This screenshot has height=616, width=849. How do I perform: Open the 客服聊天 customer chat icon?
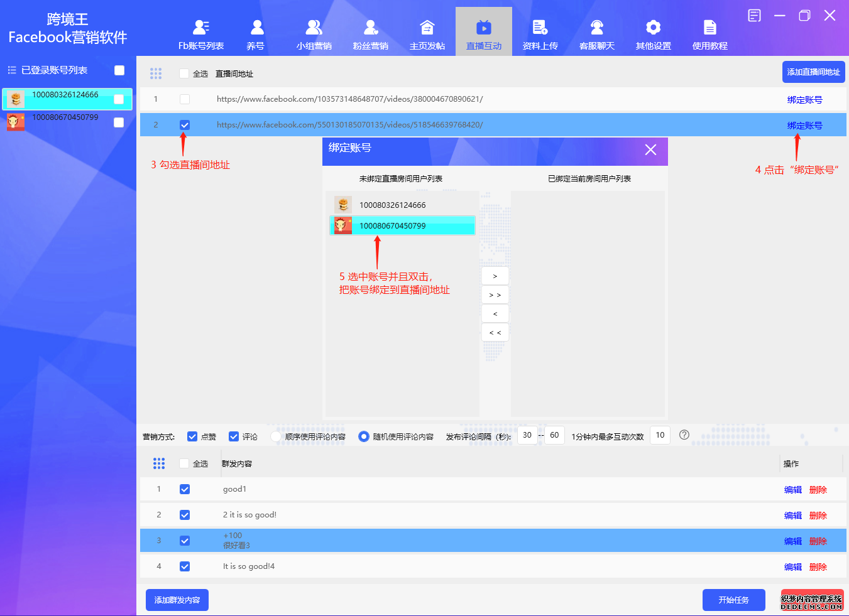pos(596,28)
